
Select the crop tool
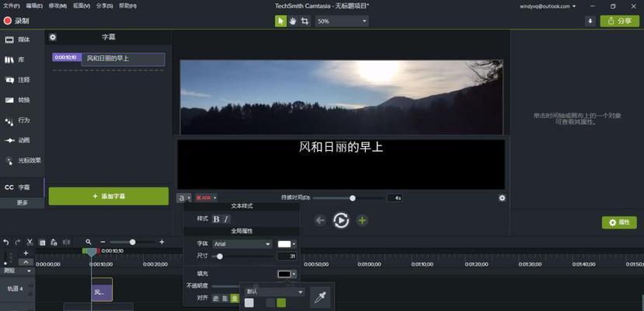pyautogui.click(x=305, y=21)
